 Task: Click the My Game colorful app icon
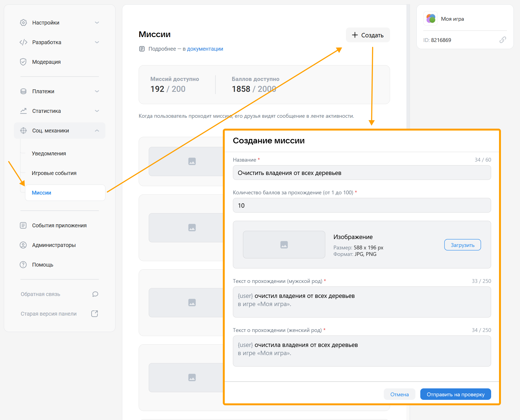pos(431,19)
